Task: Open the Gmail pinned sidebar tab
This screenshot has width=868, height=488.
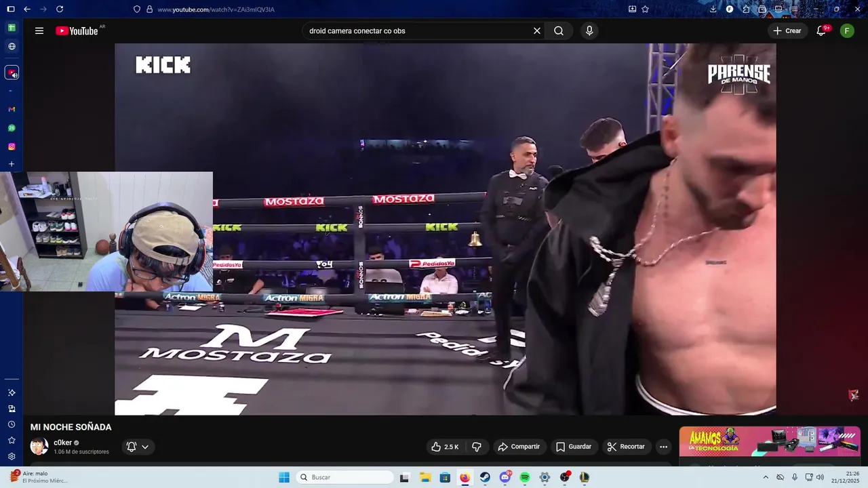Action: click(12, 109)
